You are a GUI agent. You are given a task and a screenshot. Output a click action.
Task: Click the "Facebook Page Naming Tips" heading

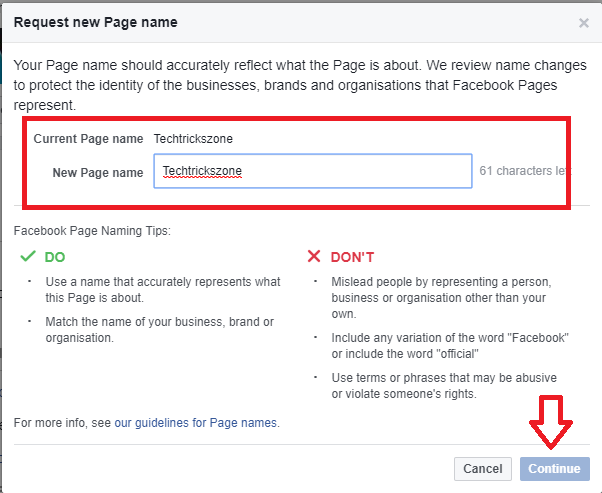click(92, 231)
